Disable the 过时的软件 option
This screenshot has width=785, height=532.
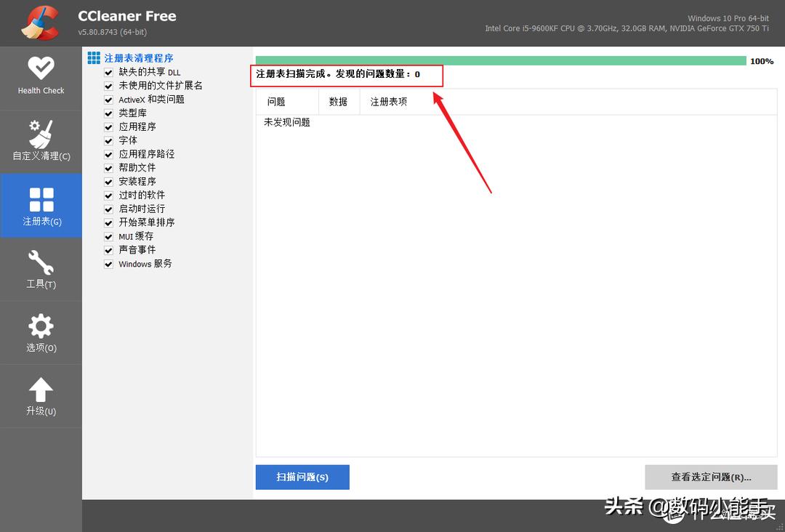108,195
